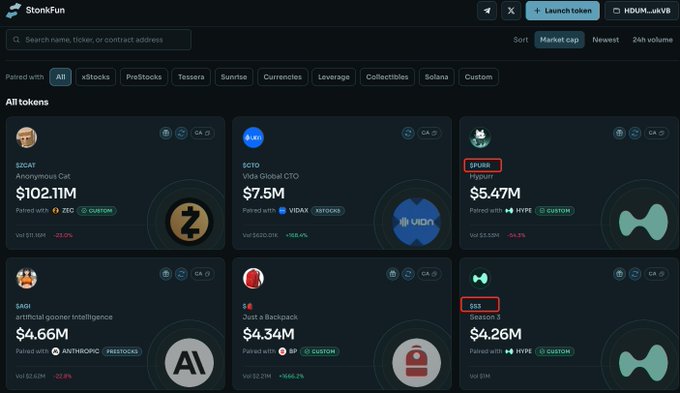The width and height of the screenshot is (680, 393).
Task: Click the XSTOCKS badge on $CTO card
Action: [x=328, y=211]
